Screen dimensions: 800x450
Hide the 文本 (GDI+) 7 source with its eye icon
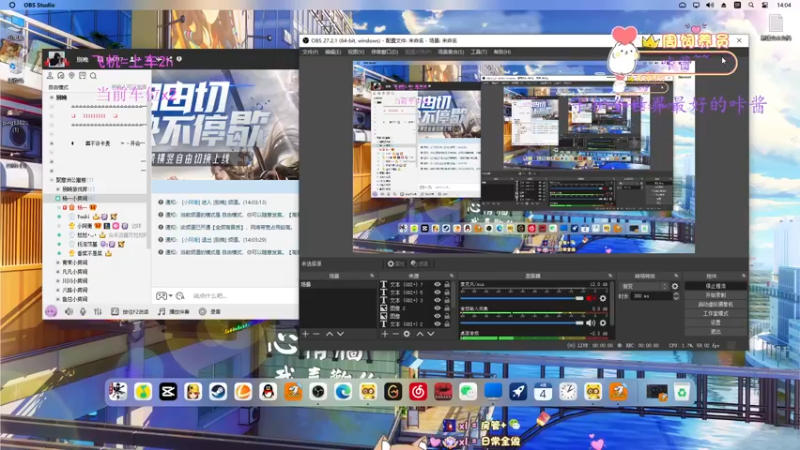437,285
